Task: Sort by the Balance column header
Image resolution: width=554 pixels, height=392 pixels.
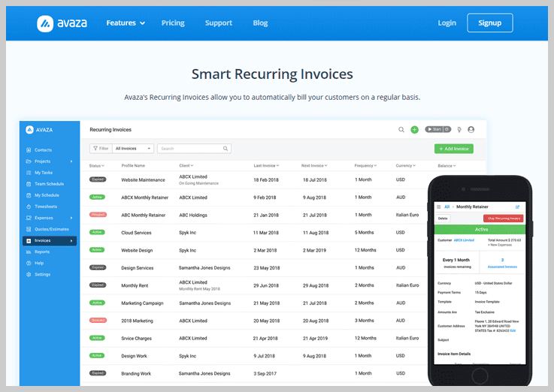Action: pyautogui.click(x=447, y=165)
